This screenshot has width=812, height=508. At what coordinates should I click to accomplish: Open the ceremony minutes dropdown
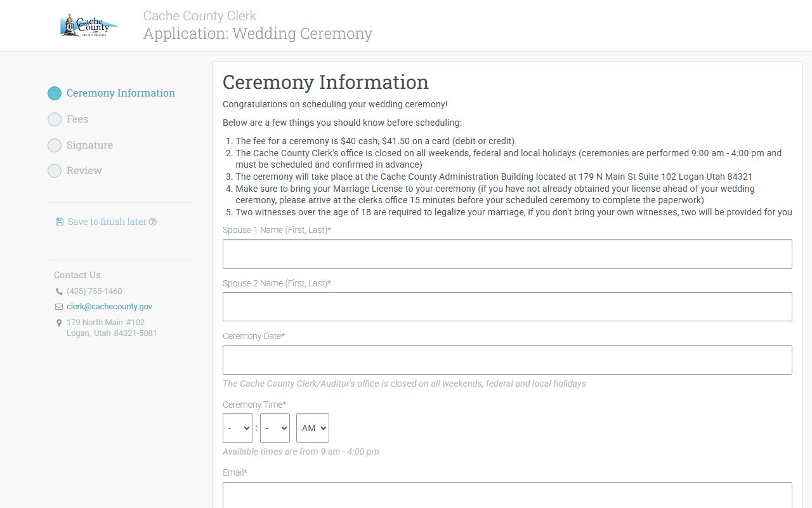[275, 428]
